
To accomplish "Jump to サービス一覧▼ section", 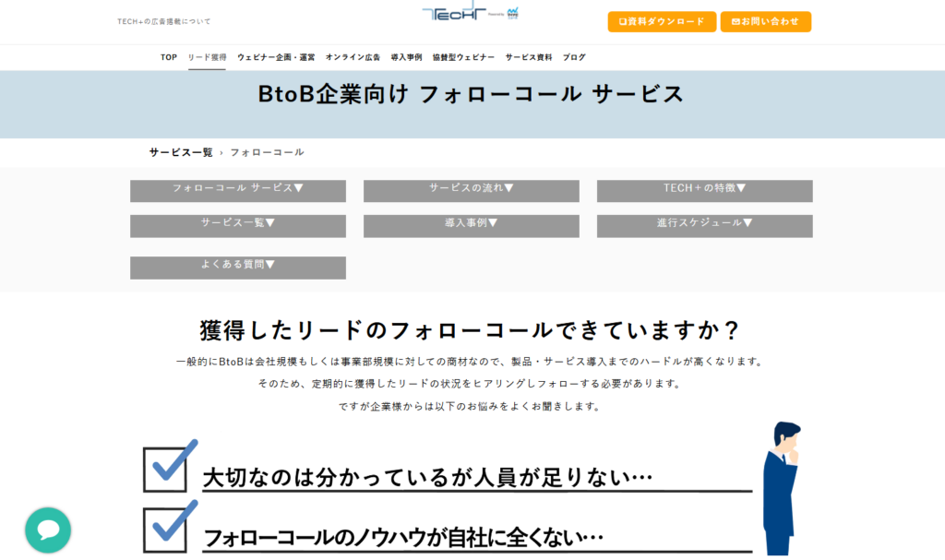I will (x=238, y=225).
